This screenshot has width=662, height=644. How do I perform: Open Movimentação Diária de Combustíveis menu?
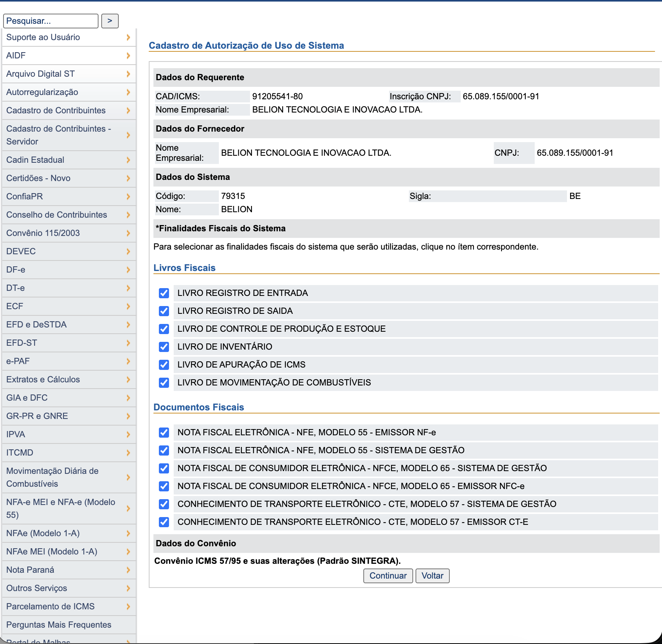click(x=69, y=477)
